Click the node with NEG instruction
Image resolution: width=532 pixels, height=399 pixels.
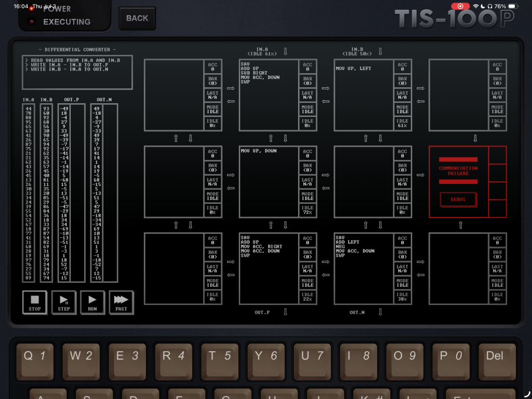(x=364, y=269)
